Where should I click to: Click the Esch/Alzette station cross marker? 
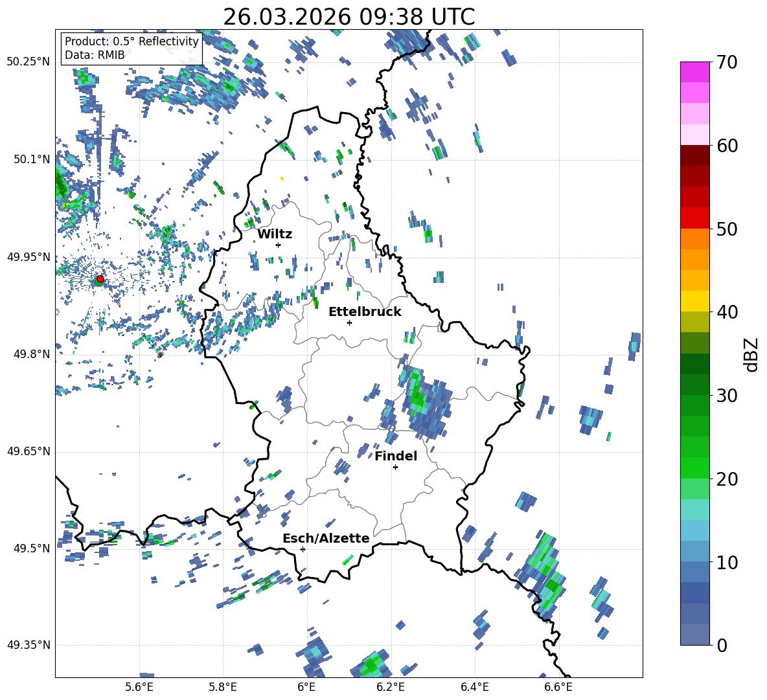click(303, 549)
